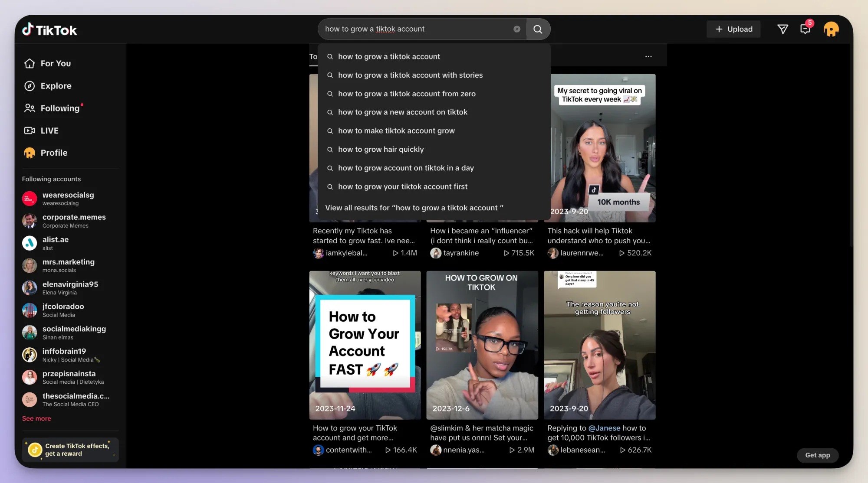Screen dimensions: 868x483
Task: Click the 2.9M play count
Action: 522,450
